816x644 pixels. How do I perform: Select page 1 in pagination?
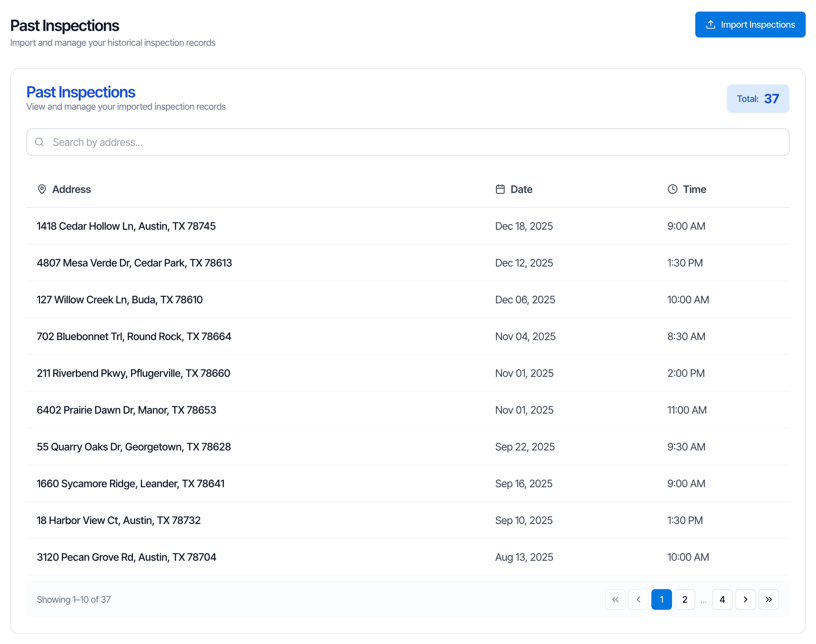662,599
